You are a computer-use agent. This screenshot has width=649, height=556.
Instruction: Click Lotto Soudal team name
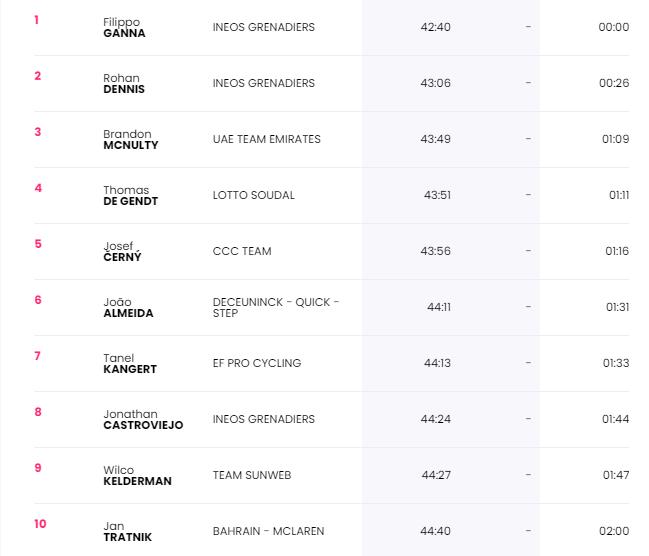(254, 195)
